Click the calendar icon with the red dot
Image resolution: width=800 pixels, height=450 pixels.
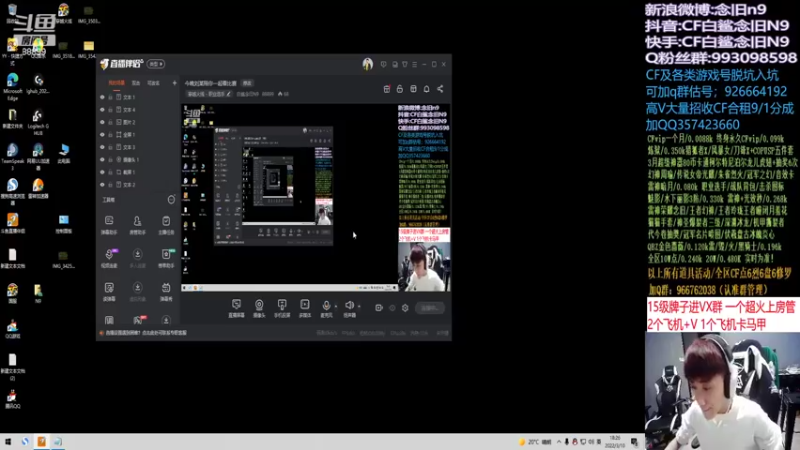pos(387,89)
